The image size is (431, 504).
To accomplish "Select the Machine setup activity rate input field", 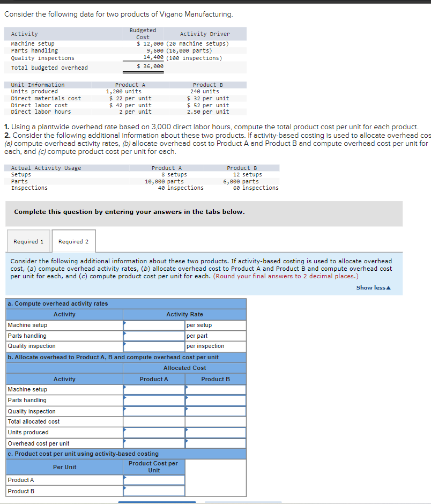I will tap(155, 325).
